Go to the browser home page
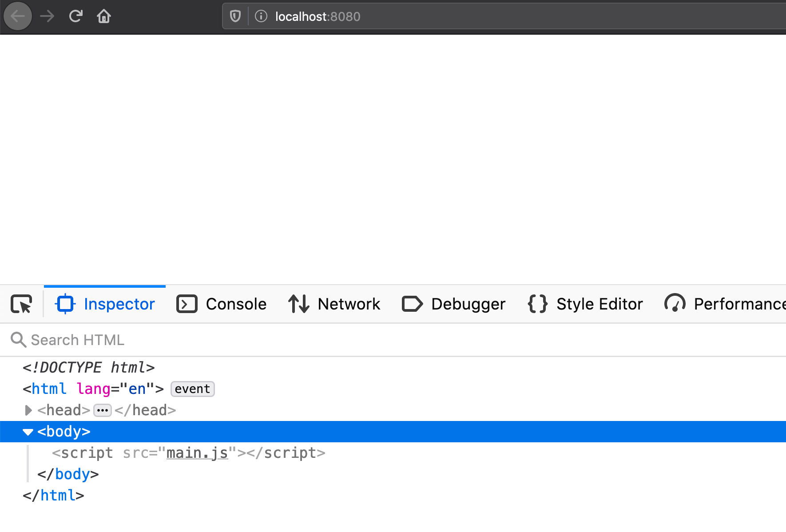This screenshot has height=532, width=786. click(x=104, y=16)
